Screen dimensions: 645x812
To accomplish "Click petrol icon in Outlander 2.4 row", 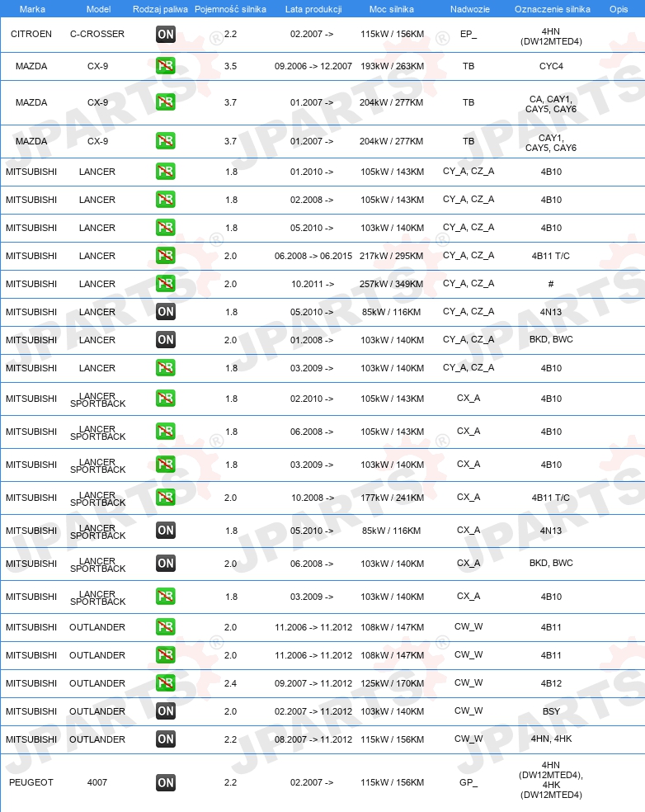I will pos(166,683).
